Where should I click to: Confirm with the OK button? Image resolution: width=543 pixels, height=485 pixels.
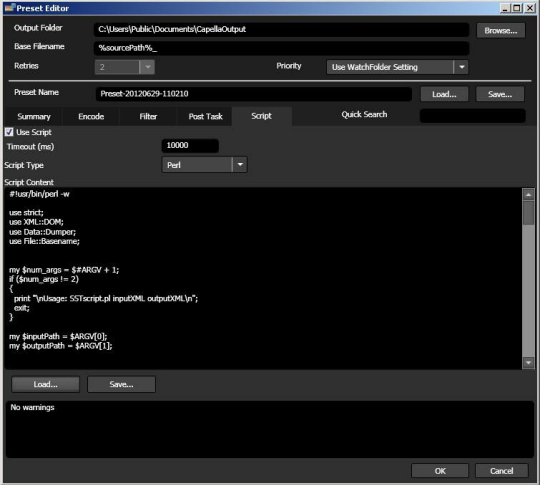click(440, 471)
